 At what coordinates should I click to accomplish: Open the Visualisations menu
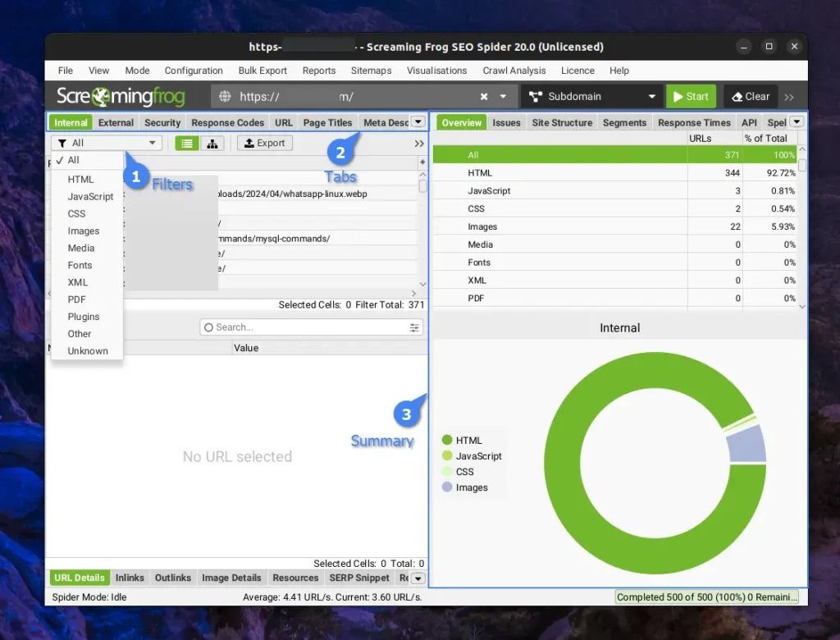click(x=436, y=71)
